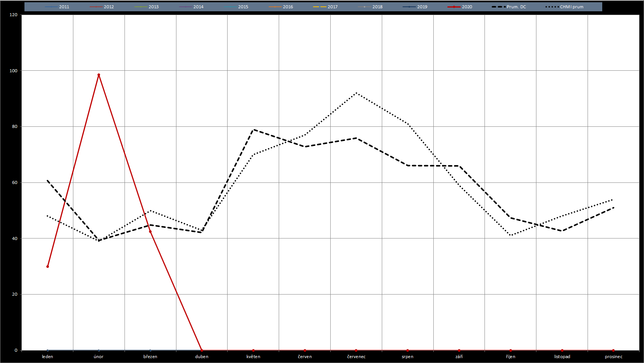Select the CHMI prum legend entry

coord(565,7)
